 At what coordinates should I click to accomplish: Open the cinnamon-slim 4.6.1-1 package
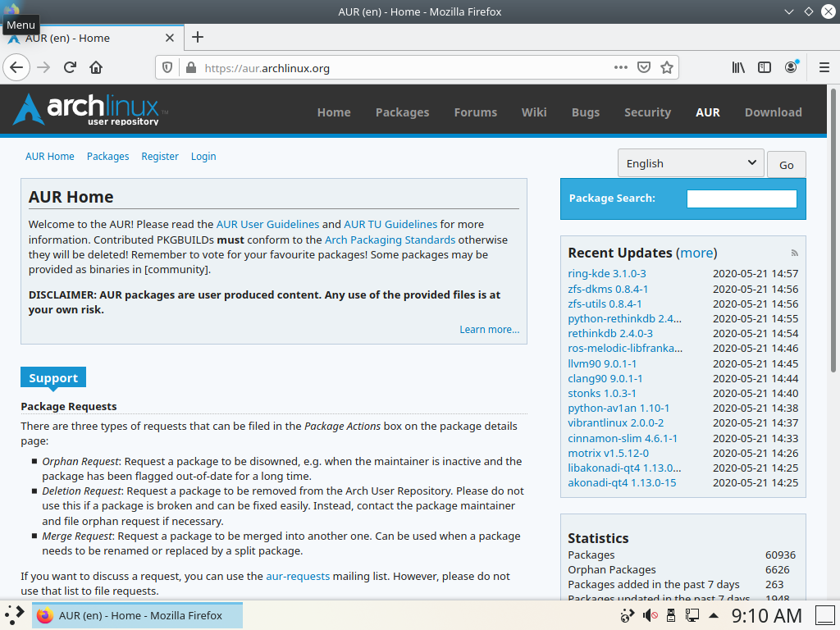tap(623, 438)
